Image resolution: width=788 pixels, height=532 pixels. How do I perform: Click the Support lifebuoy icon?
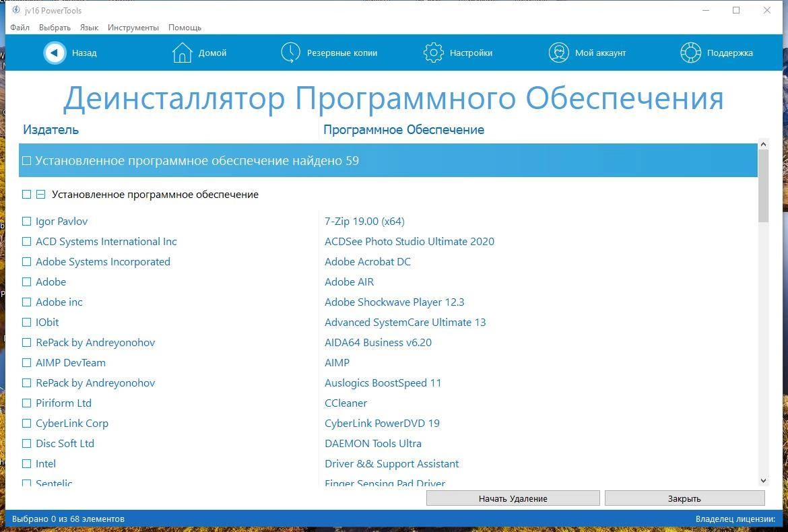[690, 53]
